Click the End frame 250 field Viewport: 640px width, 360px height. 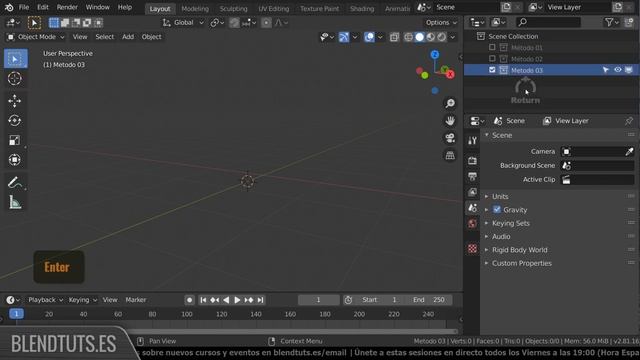[428, 300]
